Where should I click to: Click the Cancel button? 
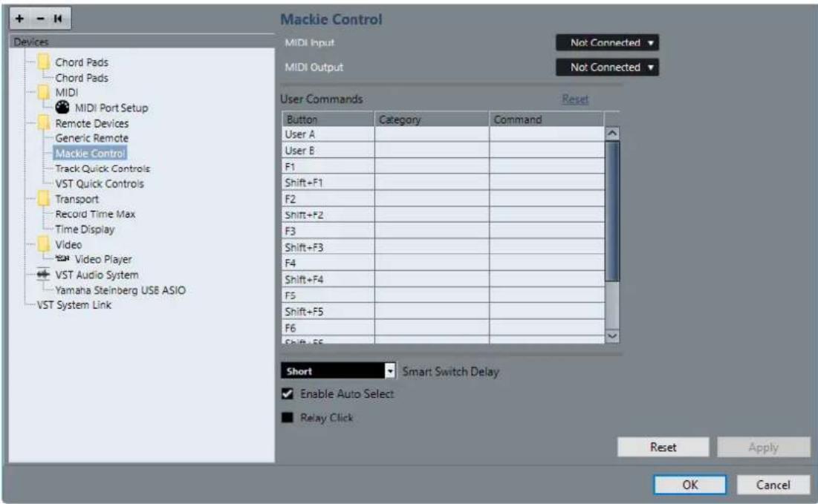[773, 485]
